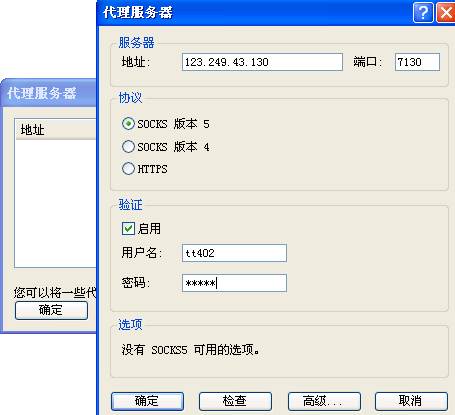Image resolution: width=455 pixels, height=415 pixels.
Task: Click the 检查 check button
Action: 235,401
